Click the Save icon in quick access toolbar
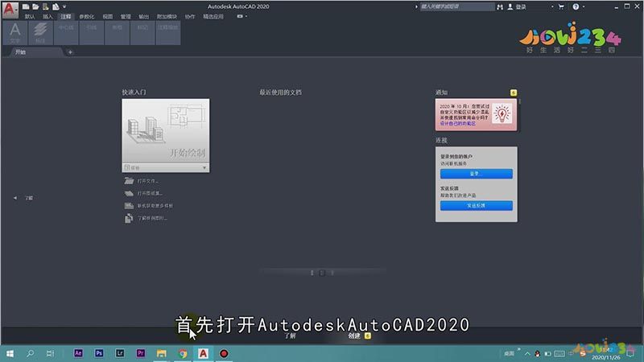 click(46, 6)
